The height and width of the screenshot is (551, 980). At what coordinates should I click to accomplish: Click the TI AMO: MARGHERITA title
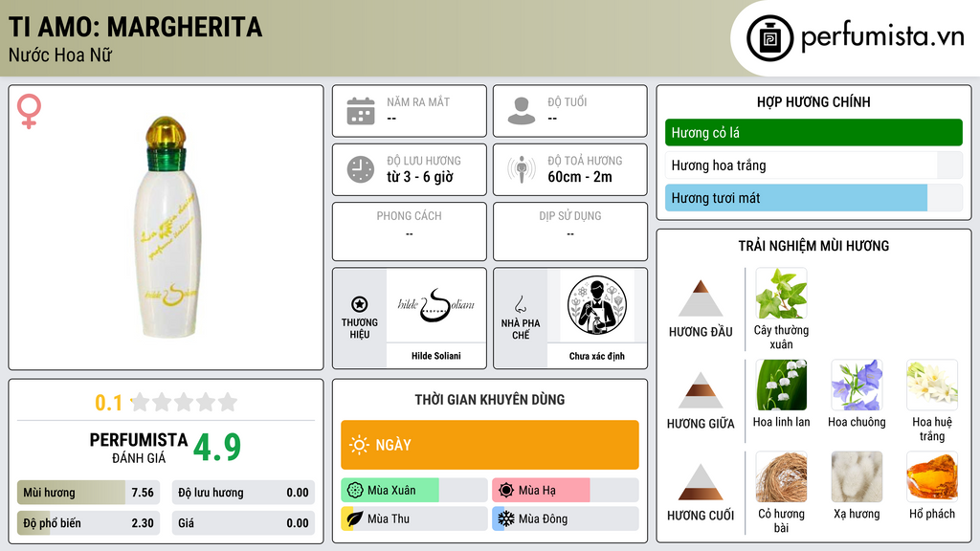coord(135,27)
